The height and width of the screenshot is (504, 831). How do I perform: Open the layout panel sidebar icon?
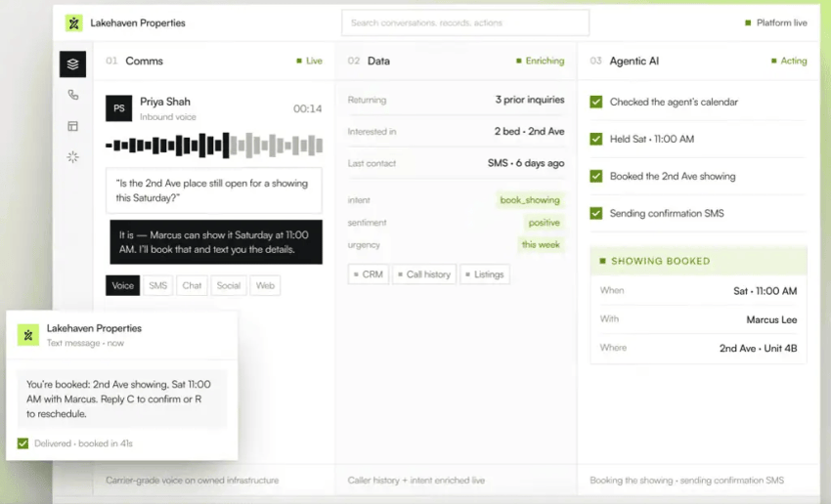pyautogui.click(x=72, y=126)
